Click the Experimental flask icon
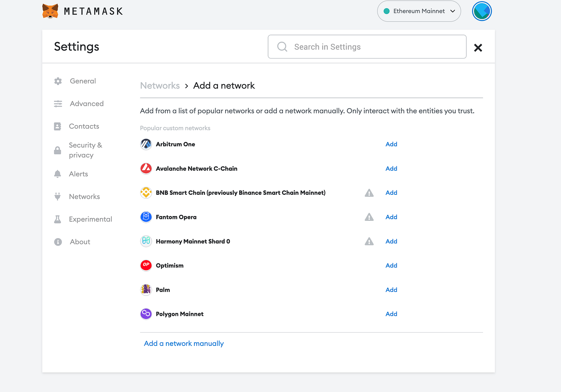Screen dimensions: 561x392 58,219
